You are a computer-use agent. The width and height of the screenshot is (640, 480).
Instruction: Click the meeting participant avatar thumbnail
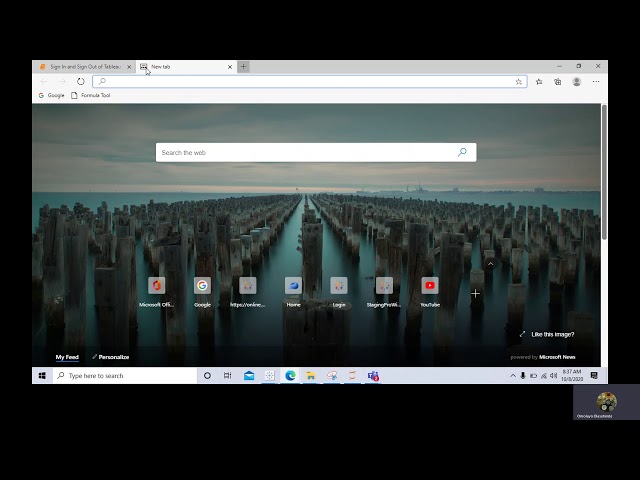[x=607, y=402]
